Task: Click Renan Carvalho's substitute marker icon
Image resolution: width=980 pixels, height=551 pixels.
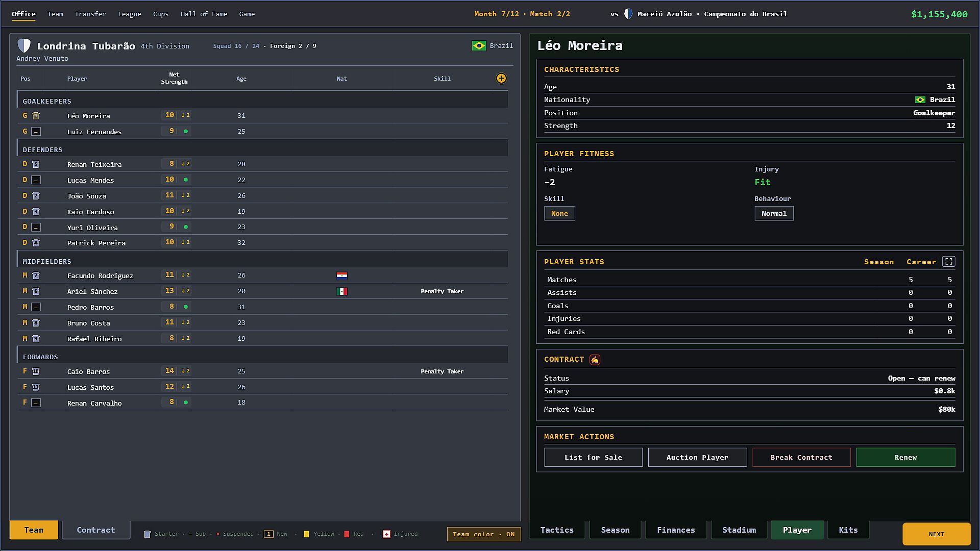Action: 36,403
